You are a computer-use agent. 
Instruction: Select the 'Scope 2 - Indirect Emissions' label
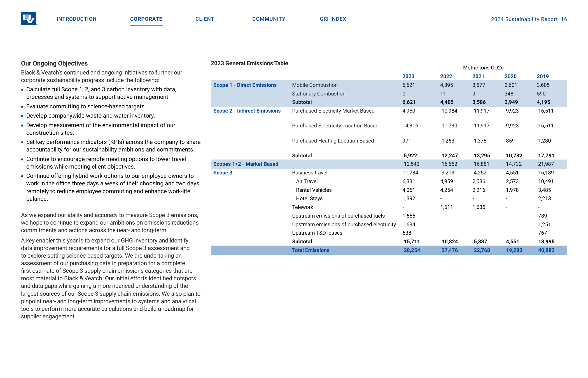pyautogui.click(x=247, y=111)
